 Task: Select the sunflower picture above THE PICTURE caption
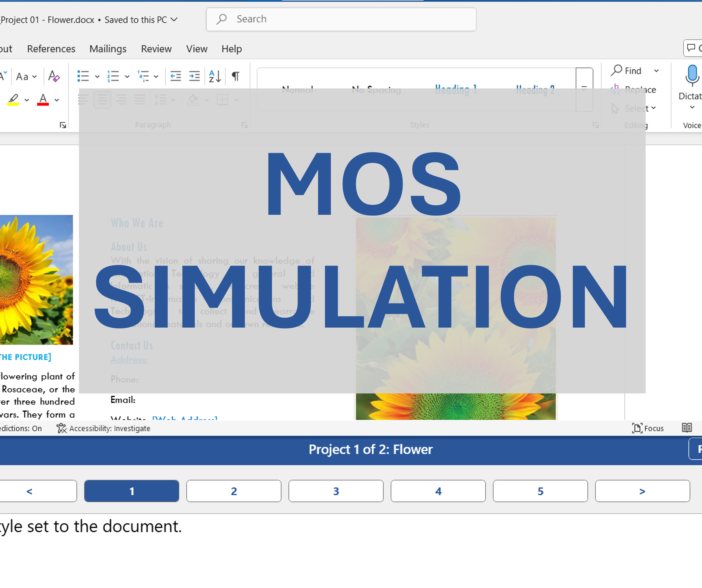(x=36, y=280)
